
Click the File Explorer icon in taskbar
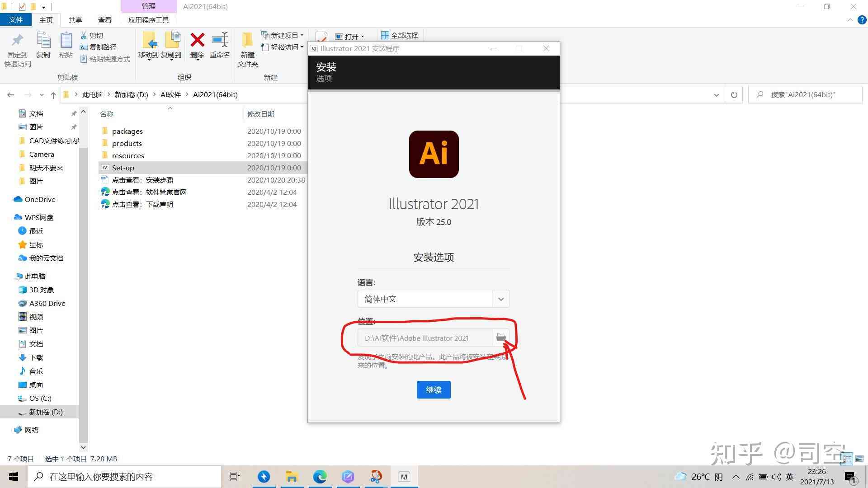[292, 476]
